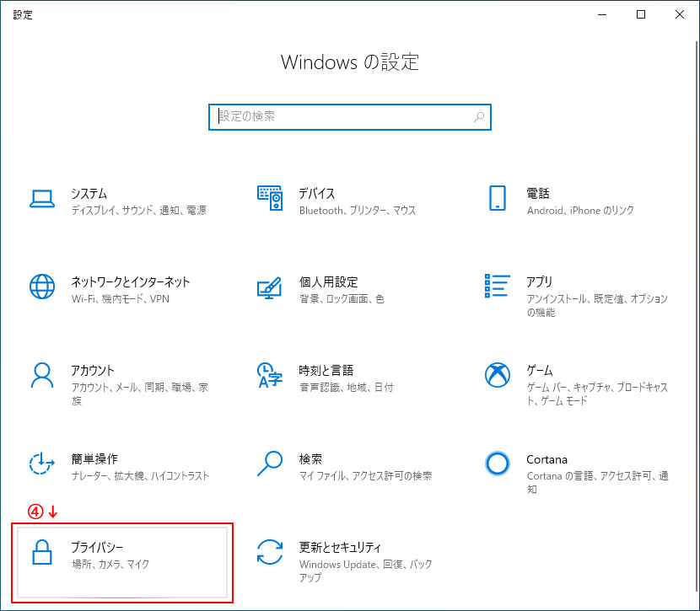Click the Xbox ゲーム icon
The image size is (700, 611).
tap(498, 375)
